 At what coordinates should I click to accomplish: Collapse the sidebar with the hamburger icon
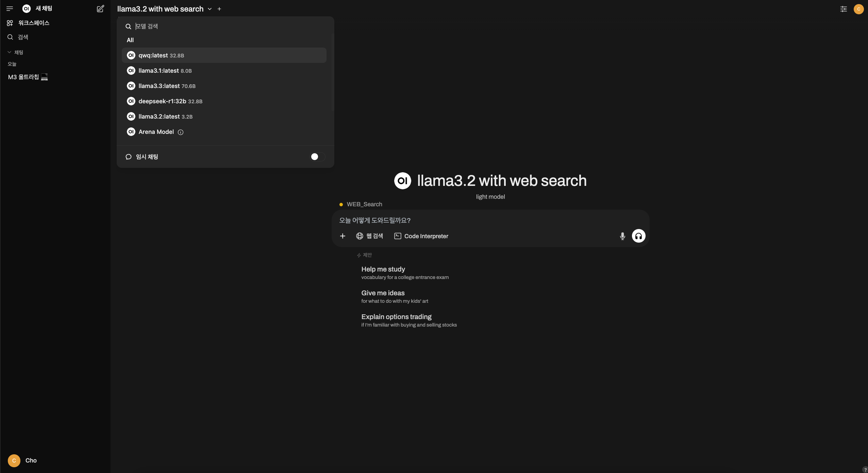coord(10,9)
